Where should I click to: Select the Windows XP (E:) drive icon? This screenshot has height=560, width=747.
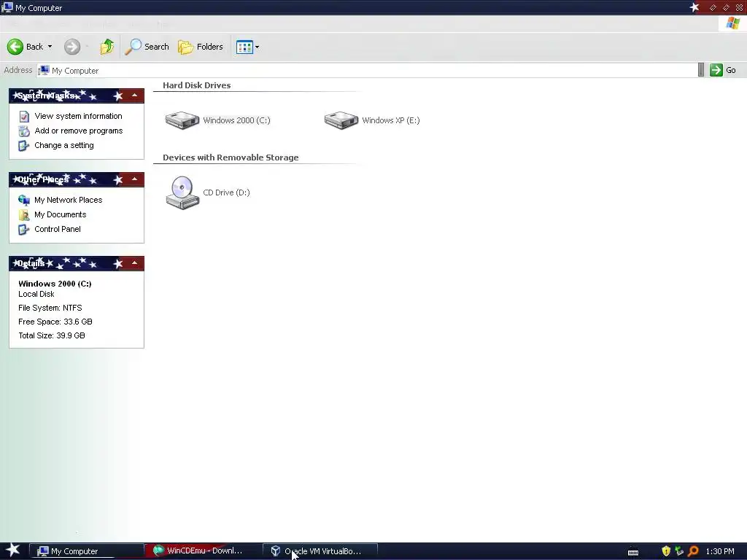[x=341, y=120]
